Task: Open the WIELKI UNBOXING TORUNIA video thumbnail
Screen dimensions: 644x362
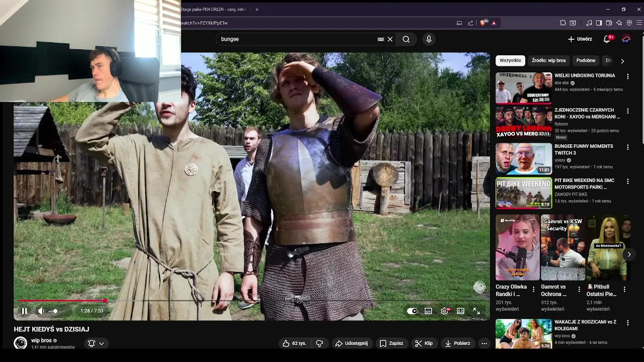Action: click(x=524, y=88)
